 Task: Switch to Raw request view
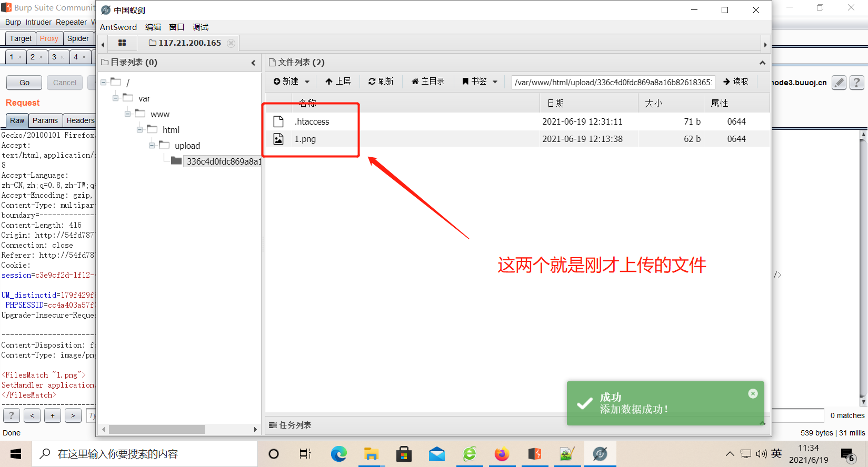pyautogui.click(x=17, y=120)
